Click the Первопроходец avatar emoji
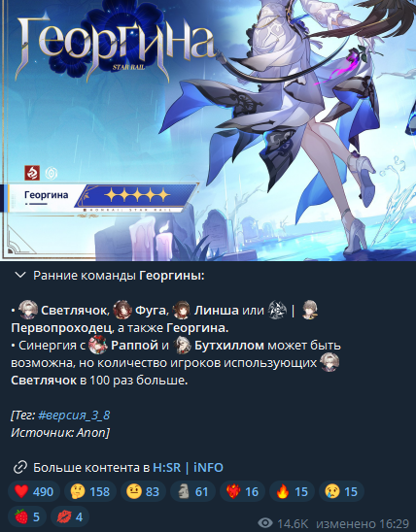The width and height of the screenshot is (416, 532). [x=310, y=310]
